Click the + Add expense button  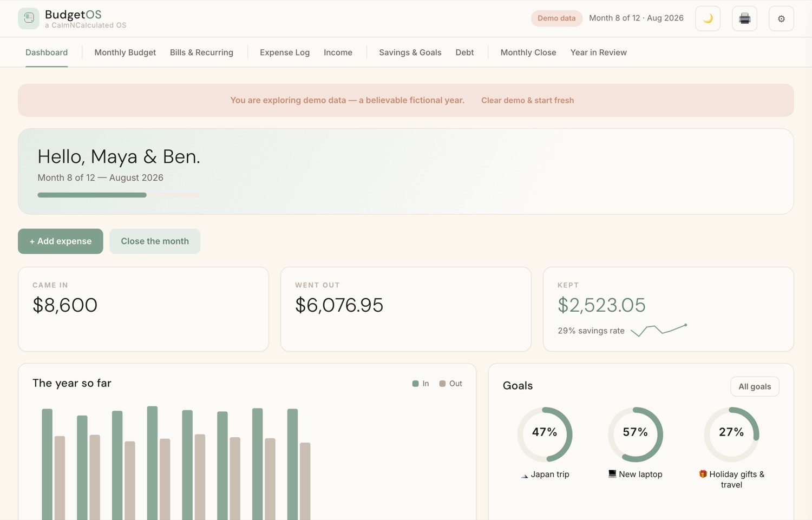click(61, 241)
